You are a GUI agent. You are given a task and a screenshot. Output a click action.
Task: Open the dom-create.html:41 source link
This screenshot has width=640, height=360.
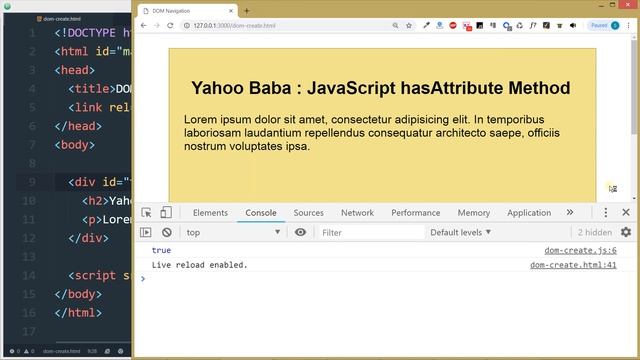(x=573, y=265)
